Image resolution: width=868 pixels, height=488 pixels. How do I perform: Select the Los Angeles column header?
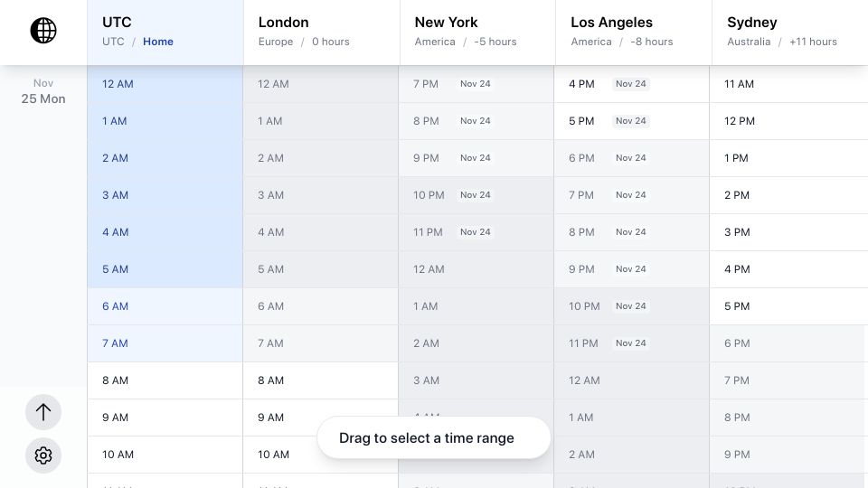pyautogui.click(x=634, y=33)
